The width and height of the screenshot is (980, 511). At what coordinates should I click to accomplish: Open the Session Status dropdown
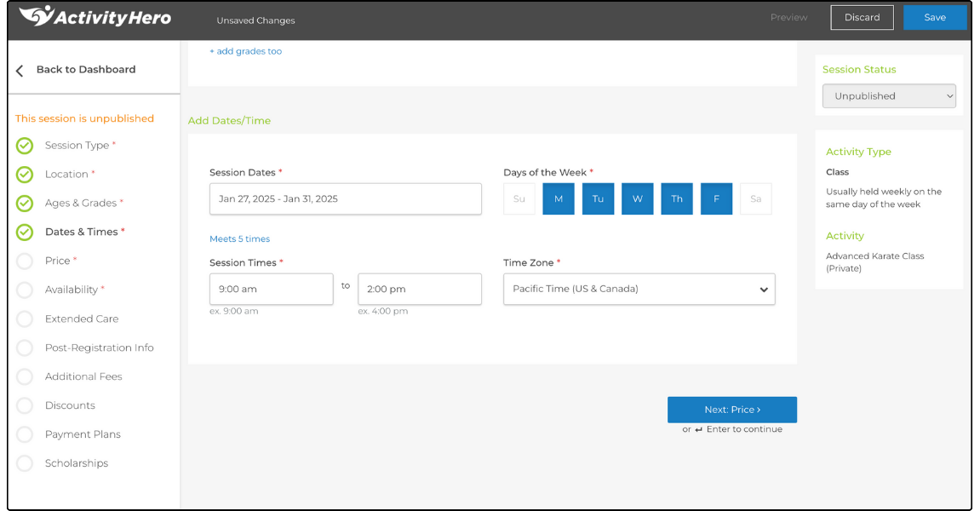click(x=889, y=96)
